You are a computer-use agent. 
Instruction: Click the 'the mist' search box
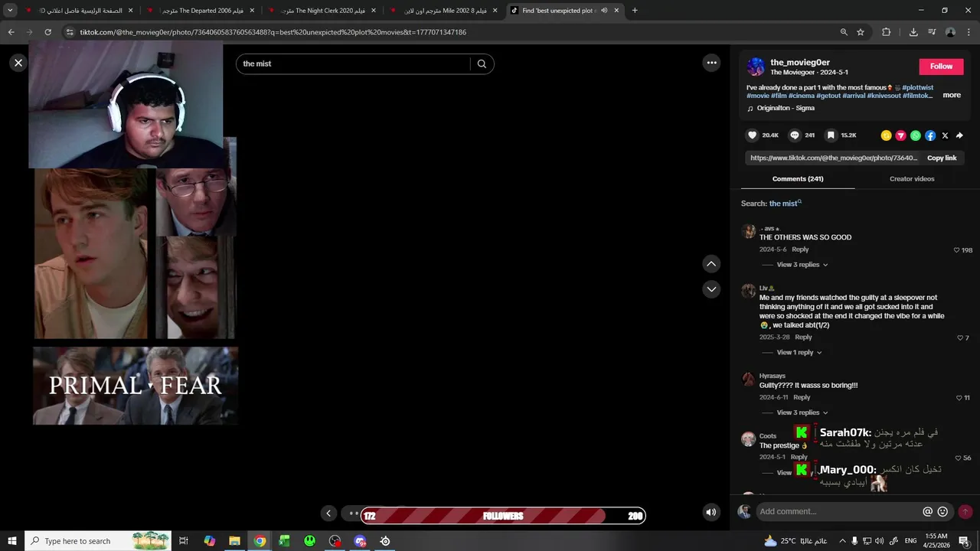tap(353, 64)
